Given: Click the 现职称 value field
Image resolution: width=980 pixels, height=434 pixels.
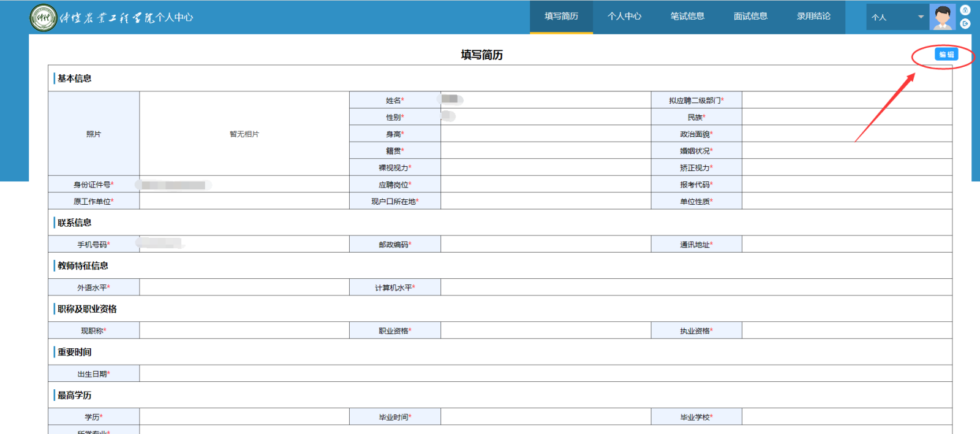Looking at the screenshot, I should click(x=244, y=331).
